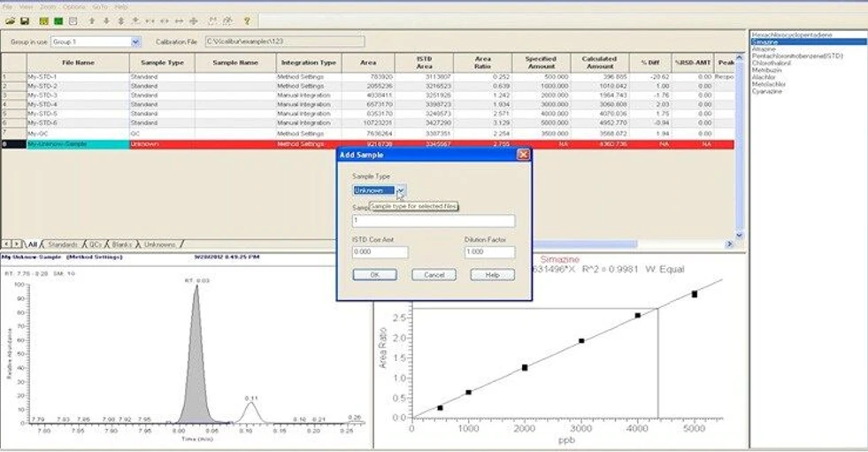
Task: Select the My-Unknow-Sample highlighted row
Action: coord(368,144)
